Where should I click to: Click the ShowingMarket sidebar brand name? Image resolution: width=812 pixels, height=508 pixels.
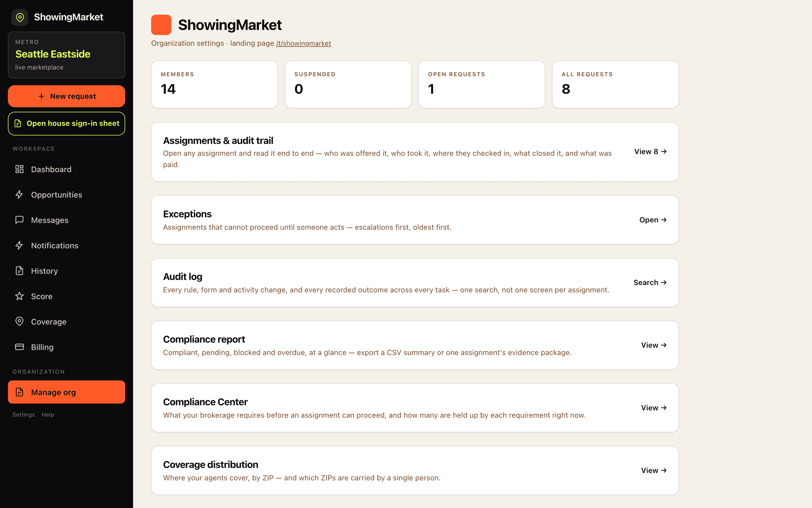(69, 17)
